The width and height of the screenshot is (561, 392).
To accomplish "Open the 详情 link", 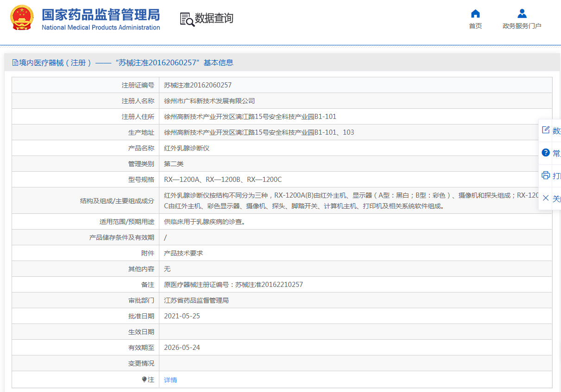I will pyautogui.click(x=170, y=380).
